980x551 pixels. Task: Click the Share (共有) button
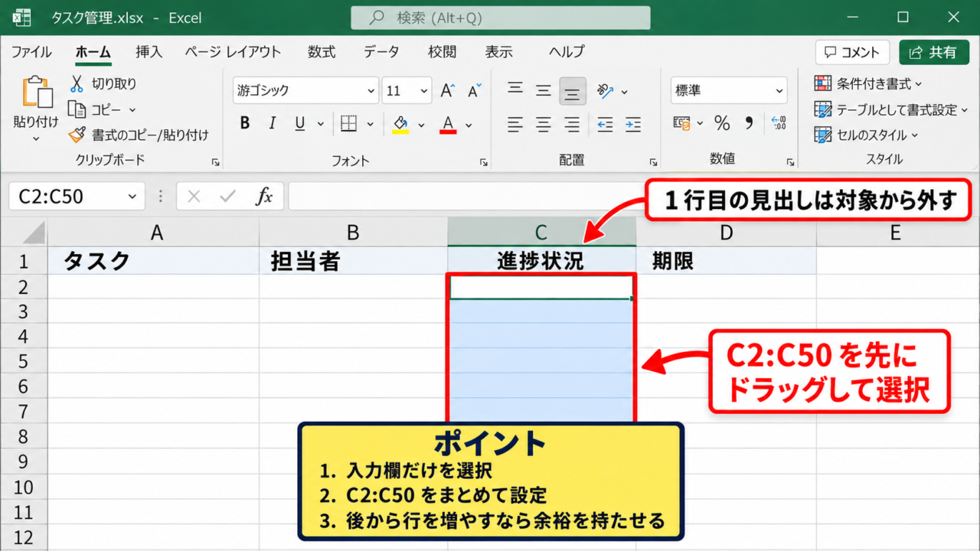[933, 52]
